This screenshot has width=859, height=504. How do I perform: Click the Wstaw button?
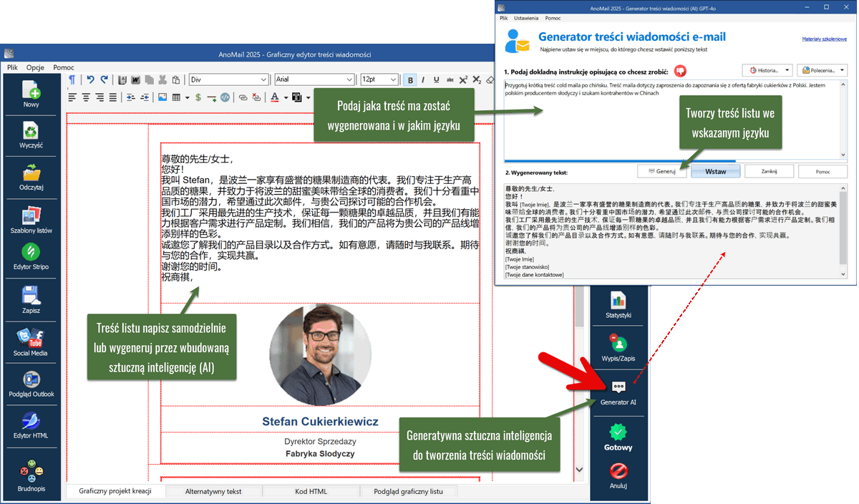coord(716,171)
